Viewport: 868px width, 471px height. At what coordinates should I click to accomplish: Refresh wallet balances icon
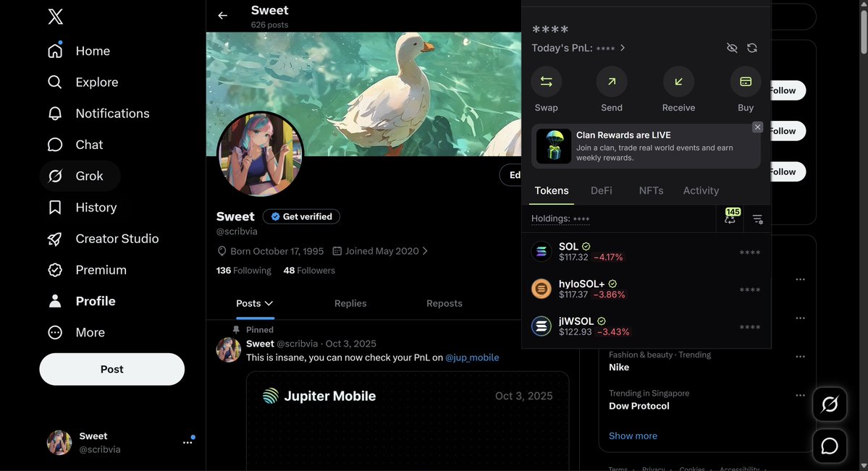pos(751,48)
